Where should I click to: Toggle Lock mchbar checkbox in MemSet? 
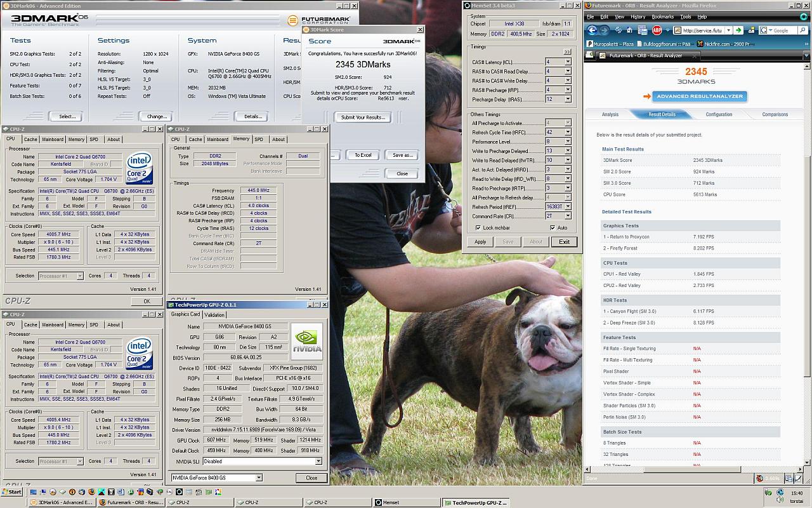(478, 227)
